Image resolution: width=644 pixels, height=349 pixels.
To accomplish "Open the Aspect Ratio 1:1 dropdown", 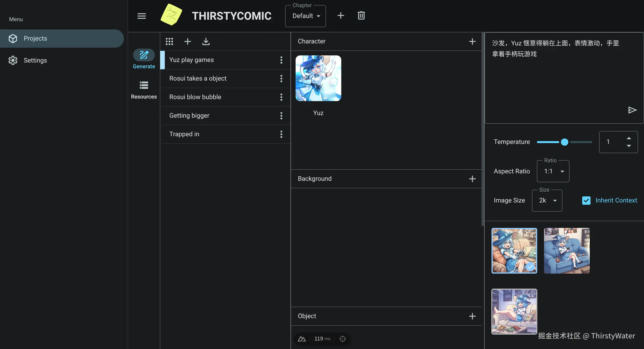I will pos(552,171).
